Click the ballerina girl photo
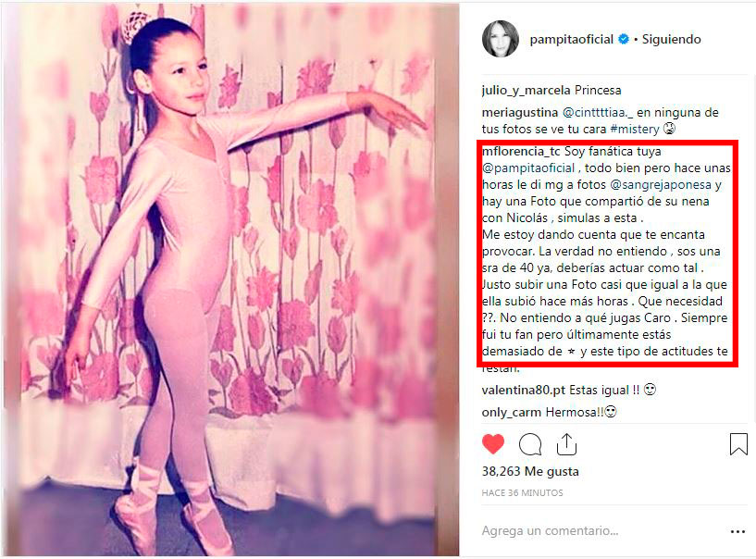The height and width of the screenshot is (559, 756). pos(231,279)
